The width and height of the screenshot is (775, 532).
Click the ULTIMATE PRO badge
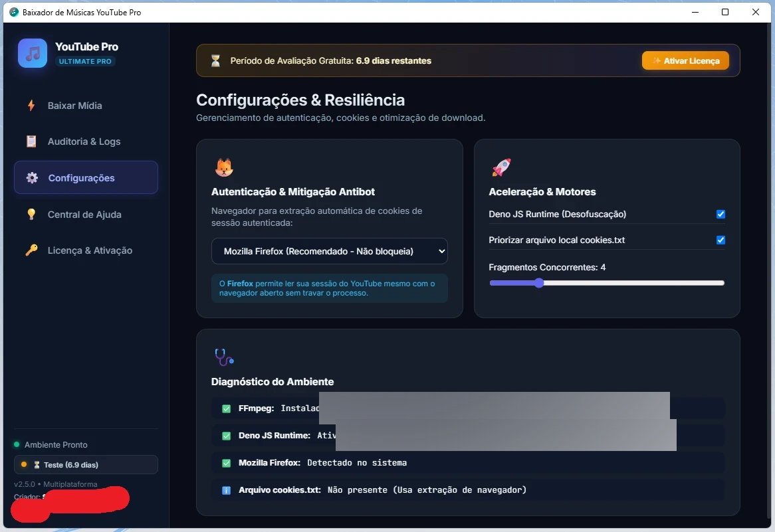tap(85, 61)
